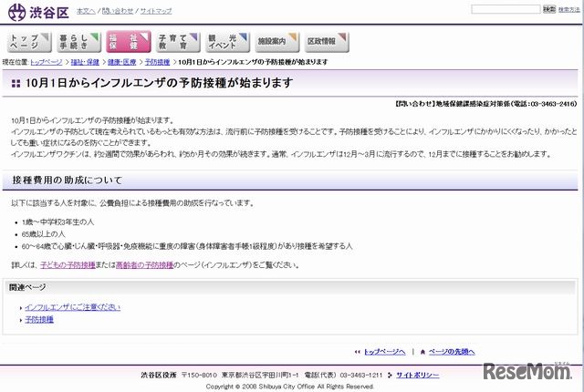Open the 問い合わせ header link

point(118,11)
